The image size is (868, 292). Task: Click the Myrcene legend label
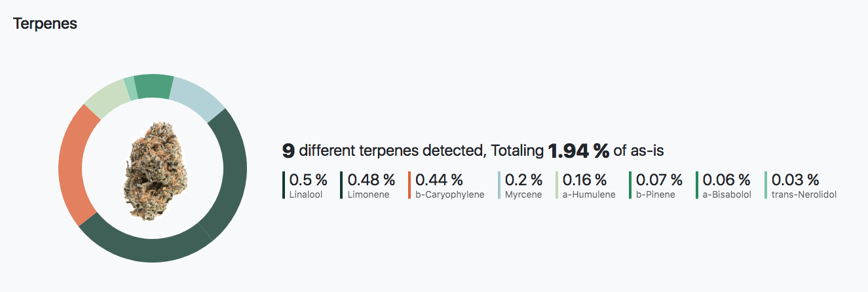pos(523,194)
